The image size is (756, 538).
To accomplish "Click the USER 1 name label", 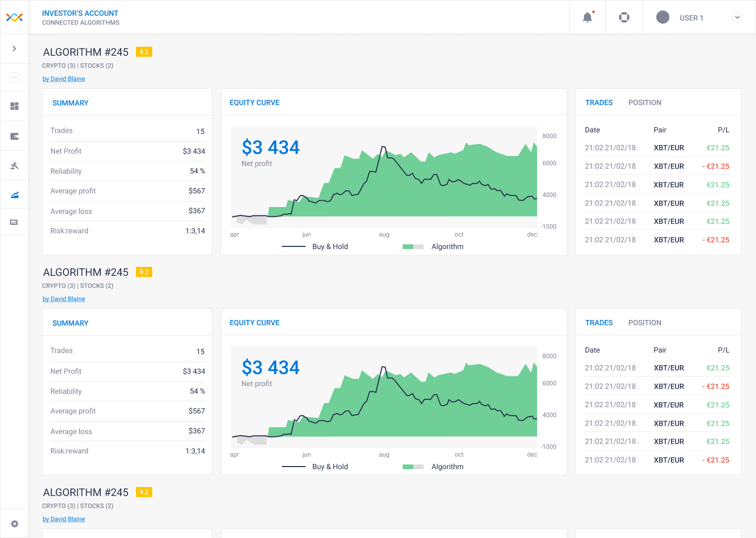I will 691,18.
